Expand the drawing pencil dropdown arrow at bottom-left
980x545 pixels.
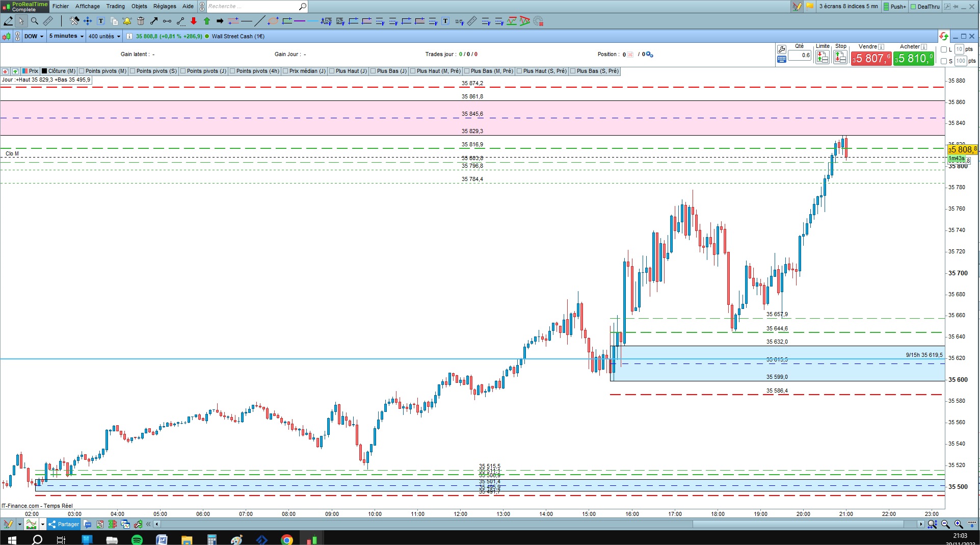pos(19,524)
